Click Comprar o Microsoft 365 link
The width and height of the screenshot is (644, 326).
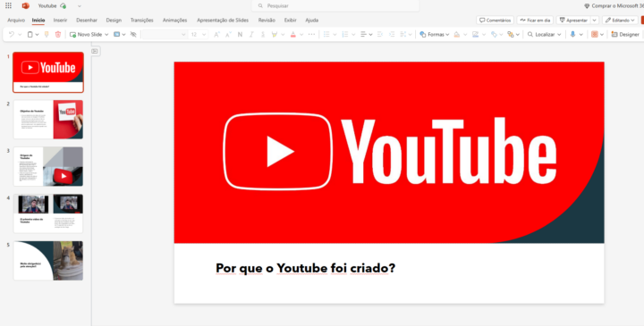614,5
